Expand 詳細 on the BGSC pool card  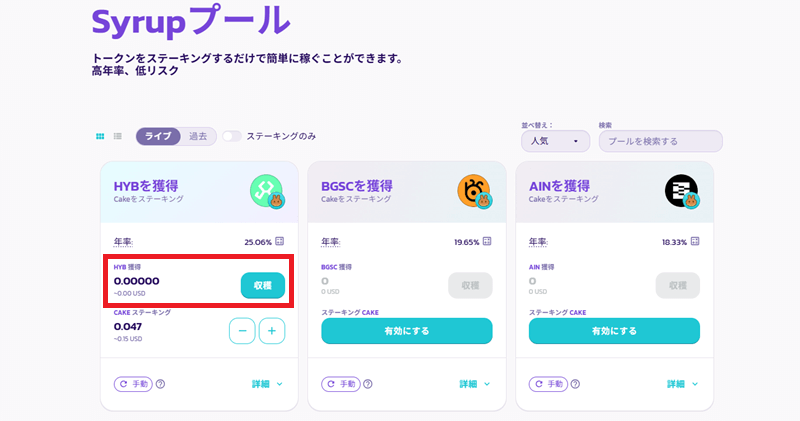tap(474, 384)
